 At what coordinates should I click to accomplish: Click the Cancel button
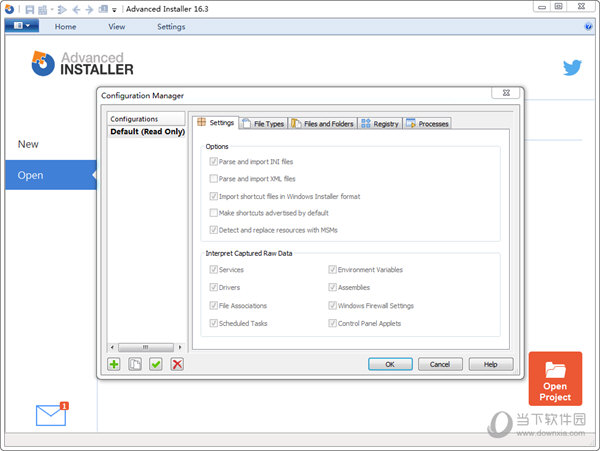pyautogui.click(x=440, y=364)
